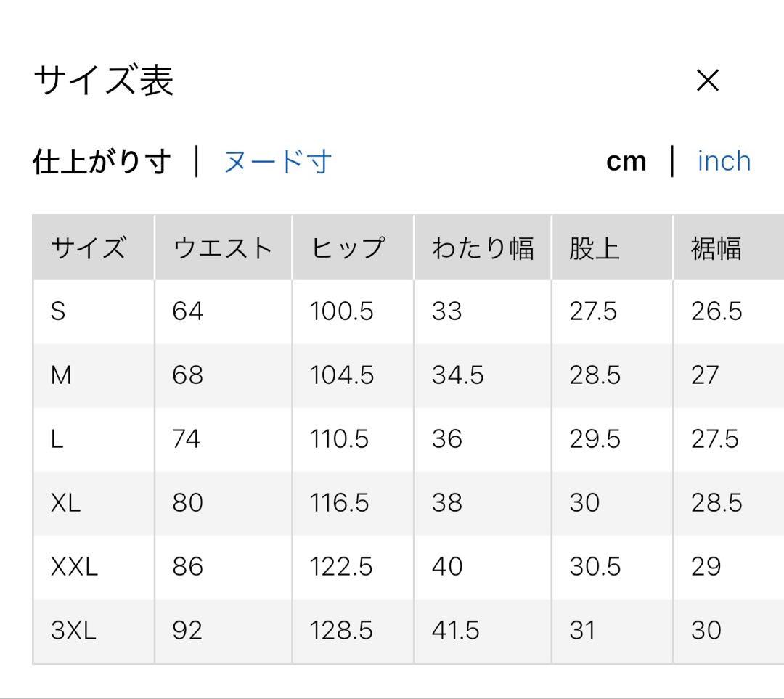
Task: Close the サイズ表 size chart dialog
Action: click(707, 81)
